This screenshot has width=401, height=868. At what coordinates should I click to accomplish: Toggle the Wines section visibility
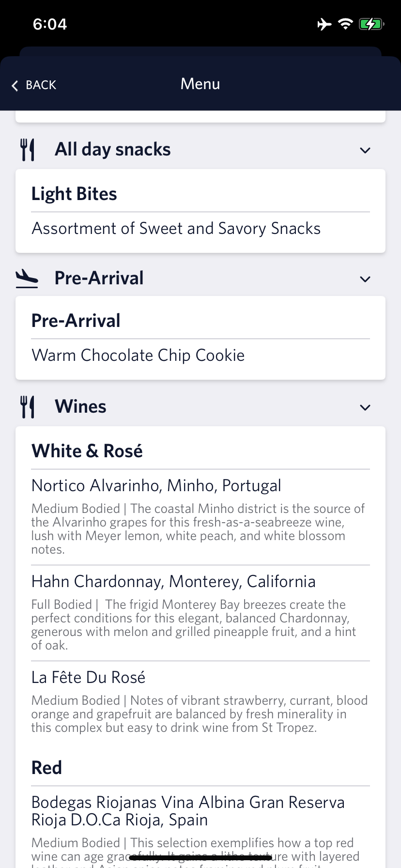pos(365,407)
